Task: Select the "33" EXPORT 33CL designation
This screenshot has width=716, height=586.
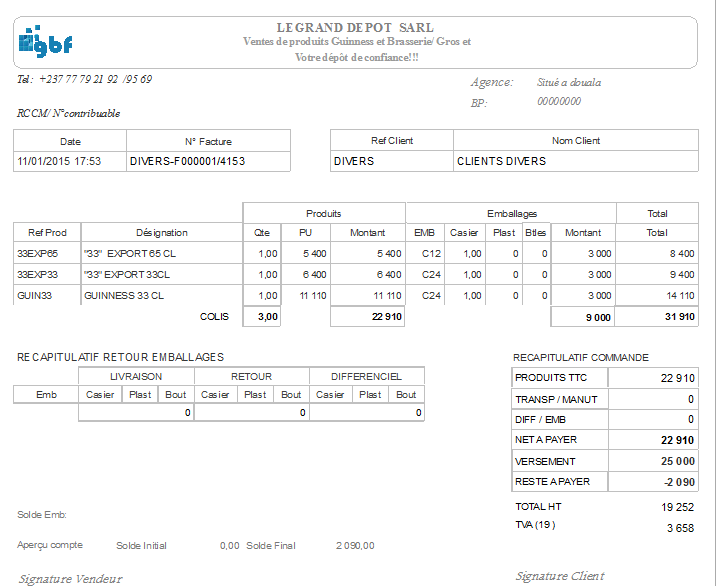Action: click(x=127, y=274)
